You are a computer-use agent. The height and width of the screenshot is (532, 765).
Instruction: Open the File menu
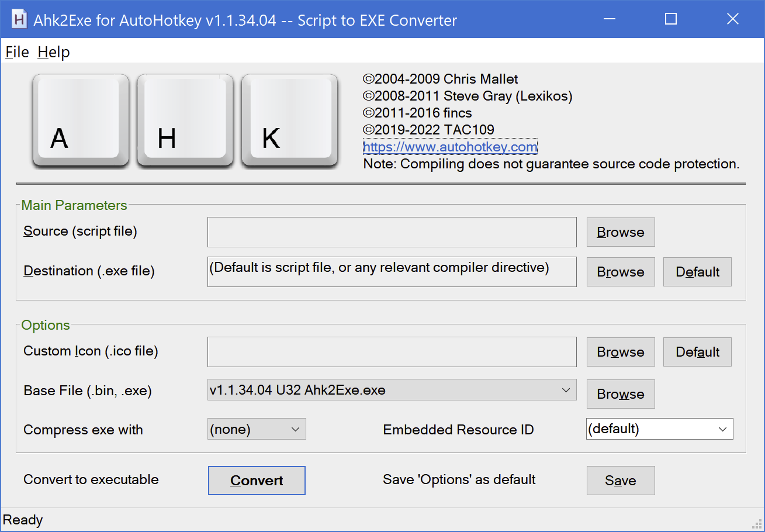(x=16, y=52)
